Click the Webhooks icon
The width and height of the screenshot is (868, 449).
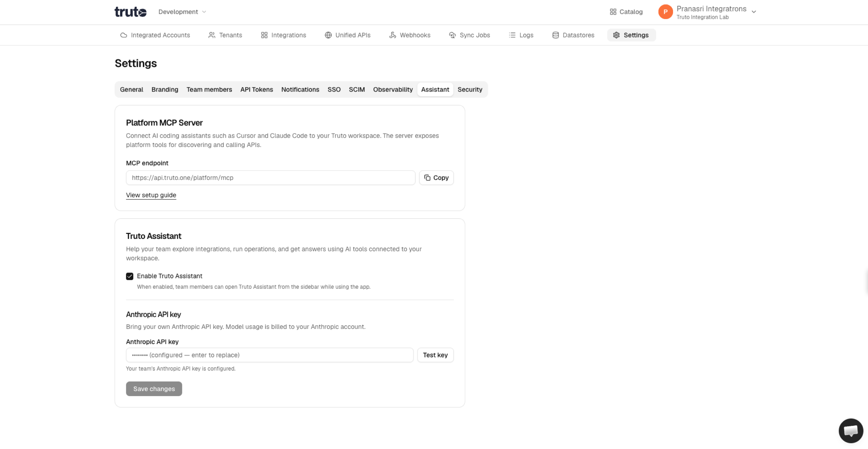click(393, 35)
